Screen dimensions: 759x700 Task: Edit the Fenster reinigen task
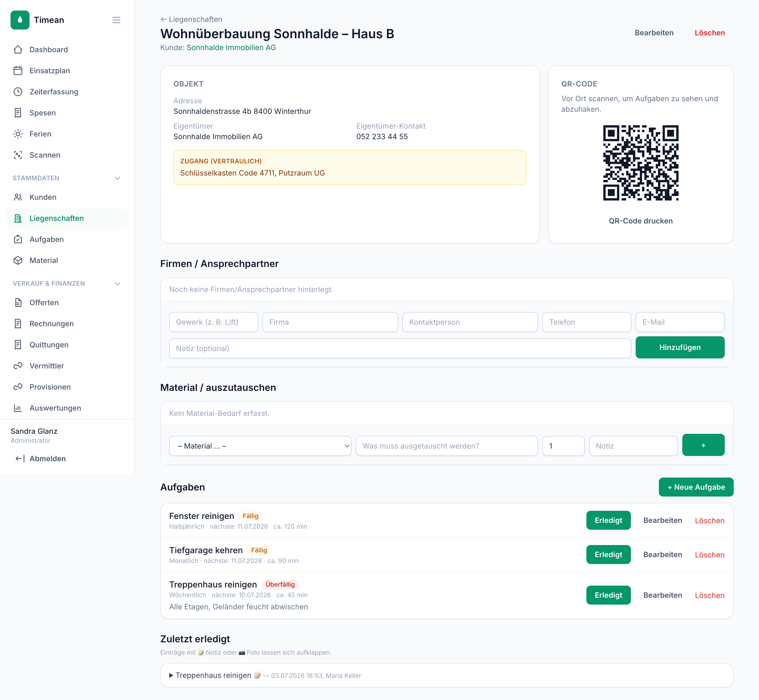[663, 521]
